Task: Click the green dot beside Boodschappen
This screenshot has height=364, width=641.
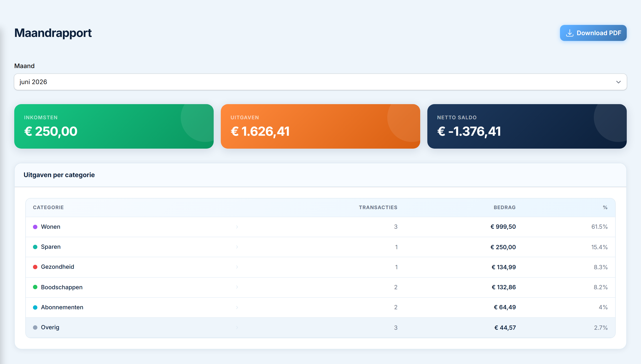Action: click(x=35, y=287)
